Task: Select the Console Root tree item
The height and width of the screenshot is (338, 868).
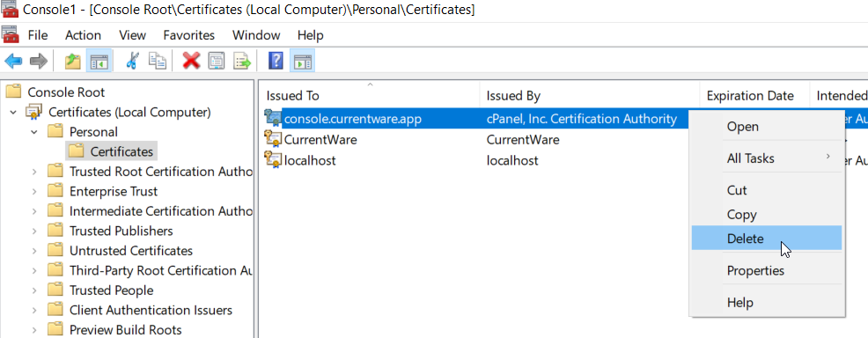Action: point(66,92)
